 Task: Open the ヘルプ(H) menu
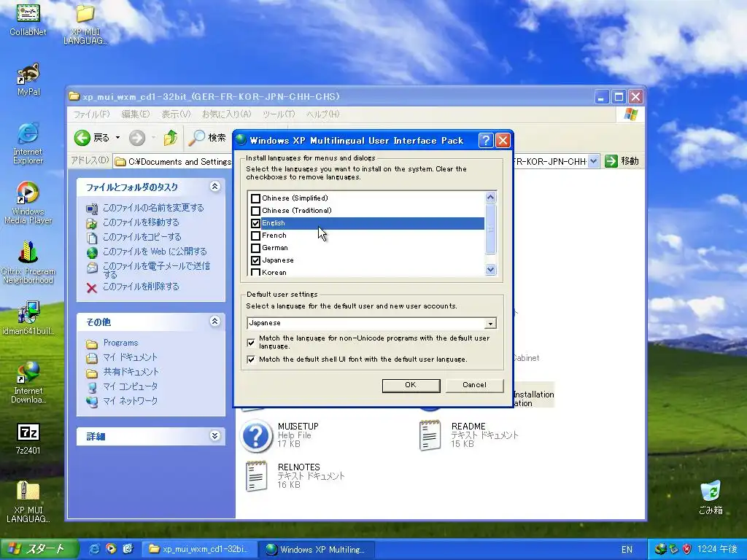[x=322, y=114]
